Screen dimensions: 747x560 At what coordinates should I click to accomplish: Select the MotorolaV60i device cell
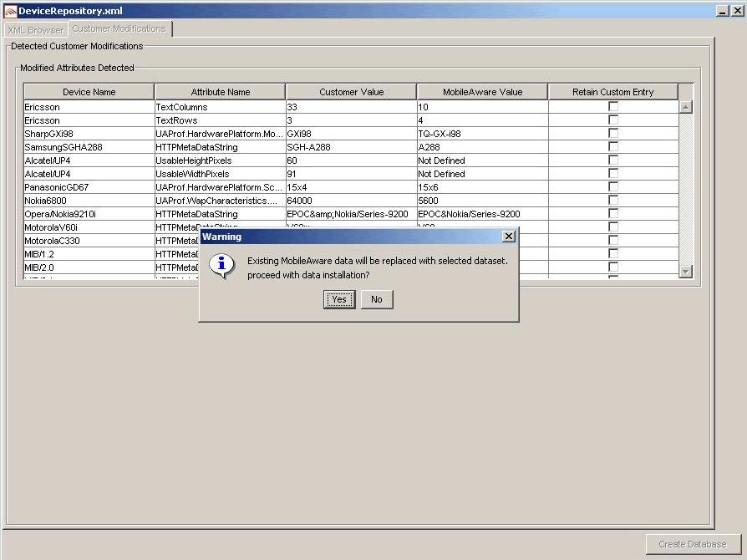click(x=89, y=227)
